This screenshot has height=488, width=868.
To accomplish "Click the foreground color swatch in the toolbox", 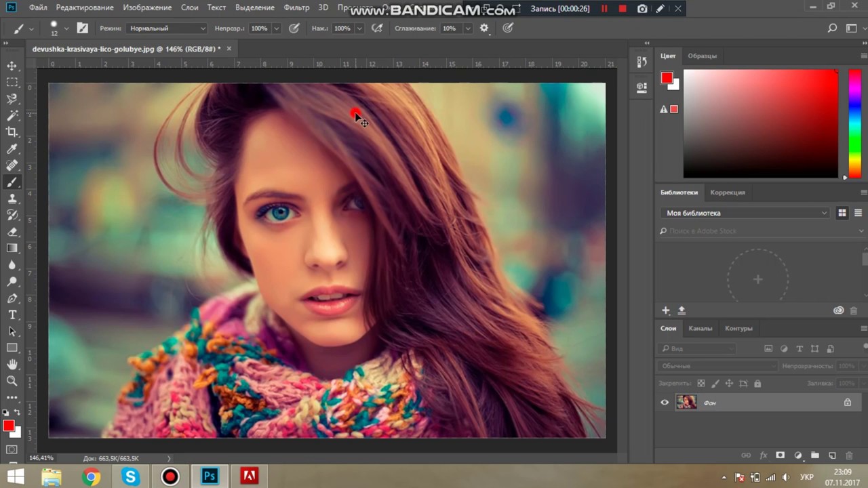I will (x=9, y=426).
